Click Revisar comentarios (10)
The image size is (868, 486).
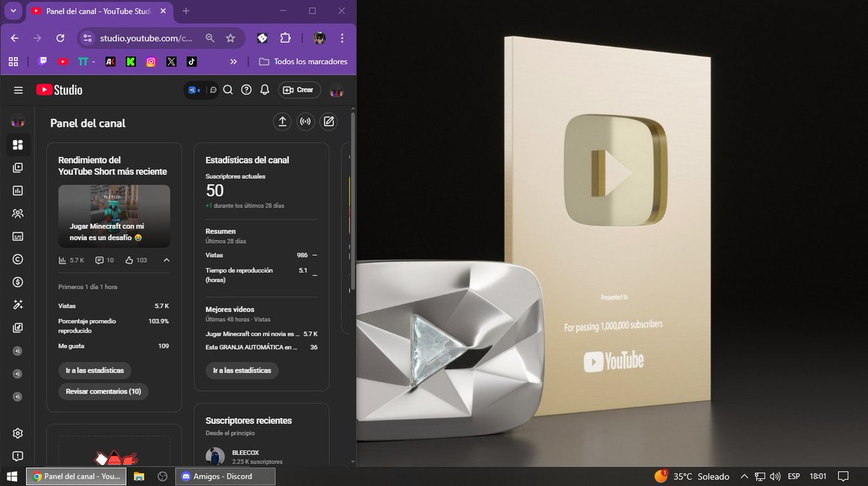[103, 391]
